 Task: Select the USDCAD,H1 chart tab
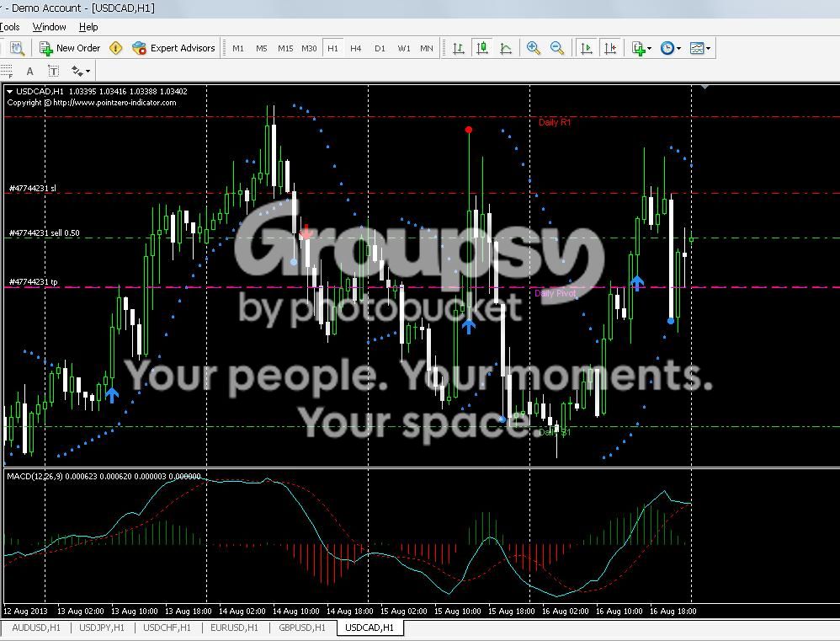[369, 628]
